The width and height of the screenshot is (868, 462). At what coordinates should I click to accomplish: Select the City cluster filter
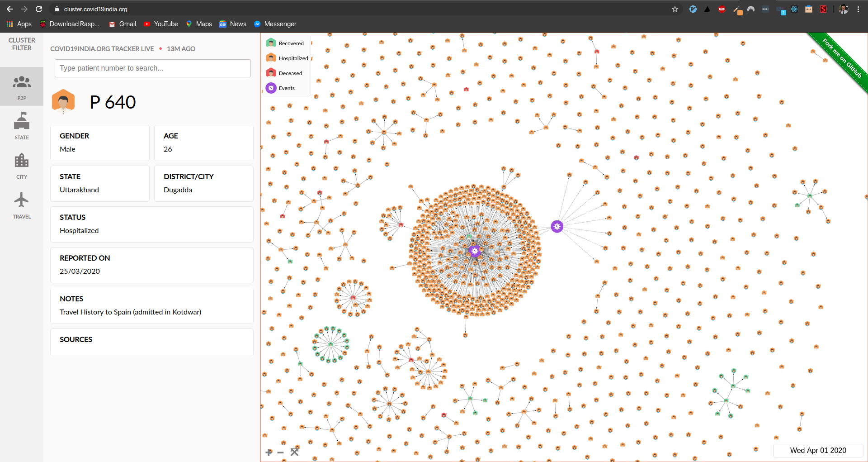22,166
